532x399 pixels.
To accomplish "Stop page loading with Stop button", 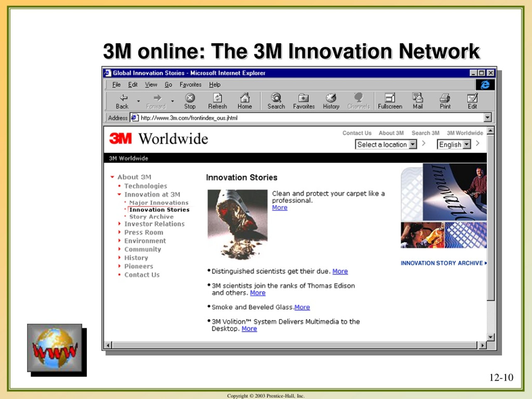I will pyautogui.click(x=190, y=101).
